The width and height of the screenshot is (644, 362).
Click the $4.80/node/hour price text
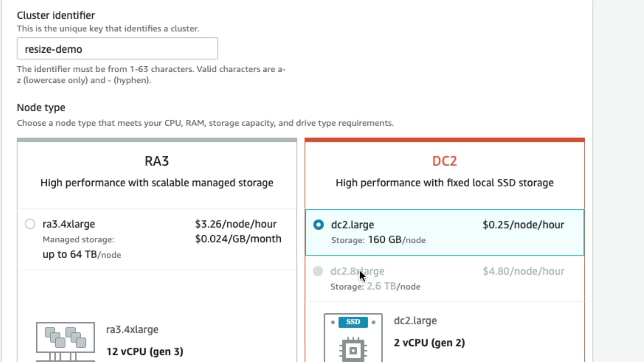point(523,271)
